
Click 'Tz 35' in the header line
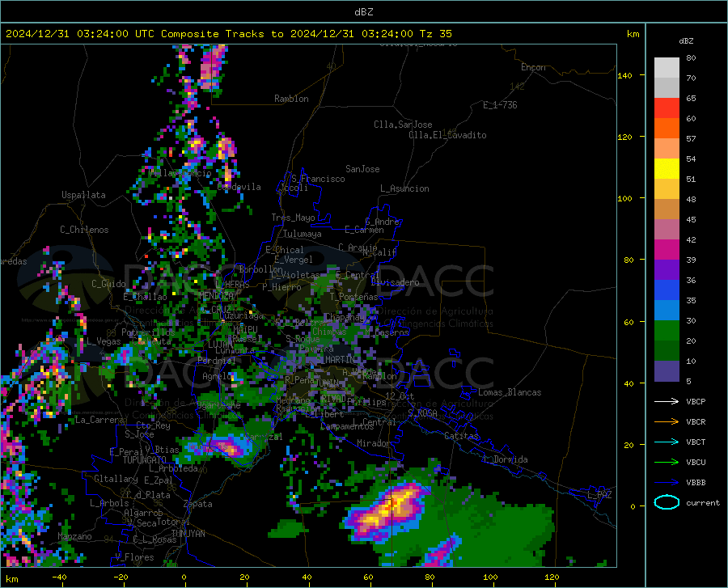pyautogui.click(x=435, y=34)
